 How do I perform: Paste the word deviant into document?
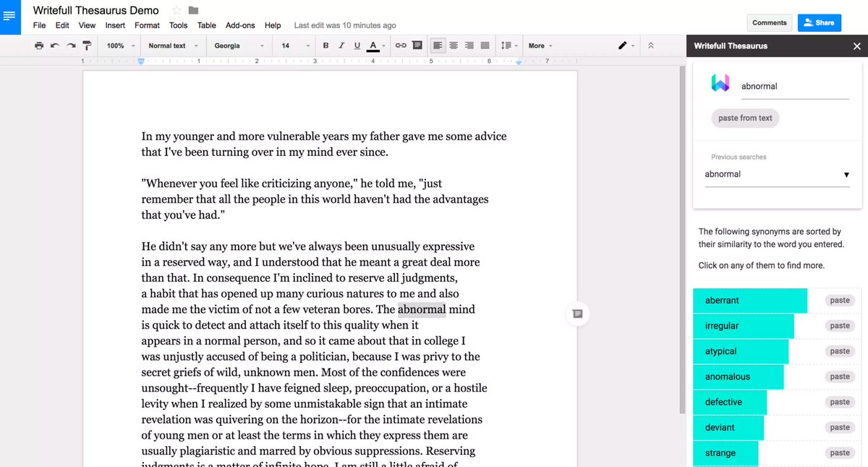840,427
